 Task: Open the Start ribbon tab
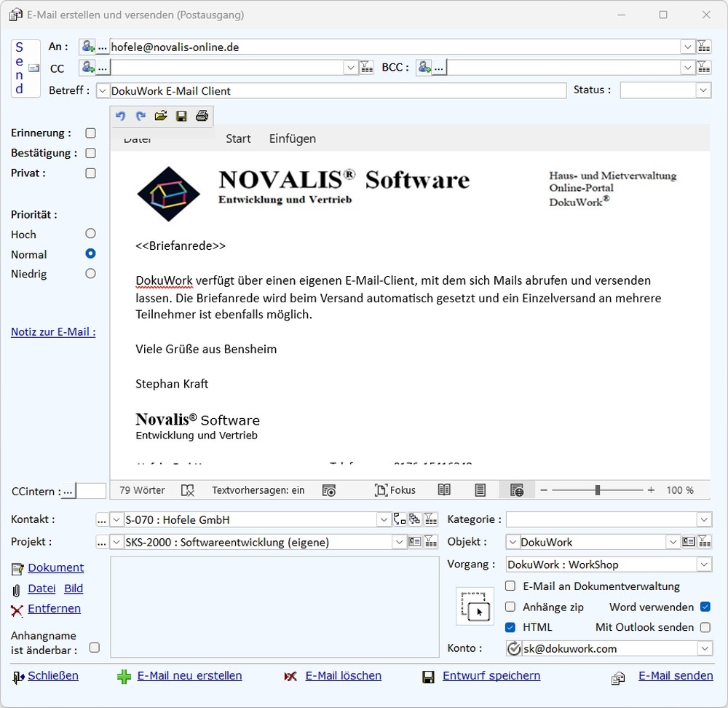click(x=238, y=138)
